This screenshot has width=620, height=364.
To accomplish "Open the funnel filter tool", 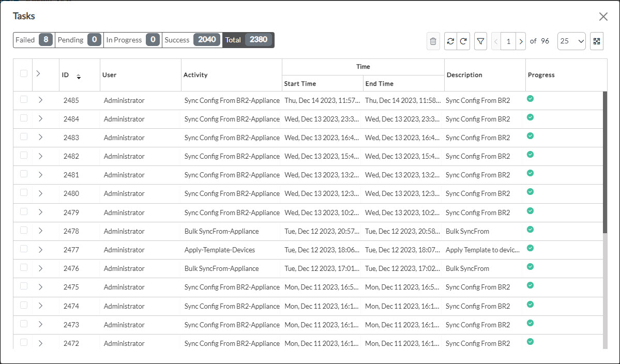I will [x=480, y=41].
